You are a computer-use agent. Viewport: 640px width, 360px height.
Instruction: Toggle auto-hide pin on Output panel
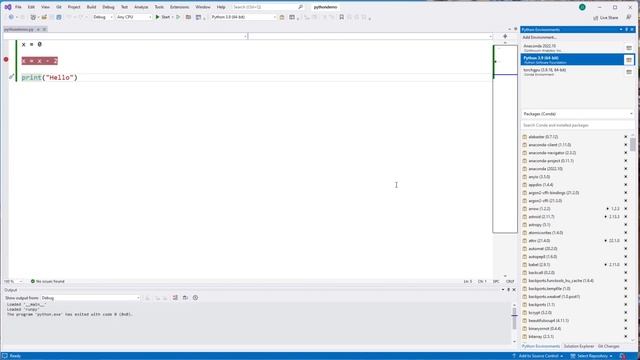coord(508,290)
